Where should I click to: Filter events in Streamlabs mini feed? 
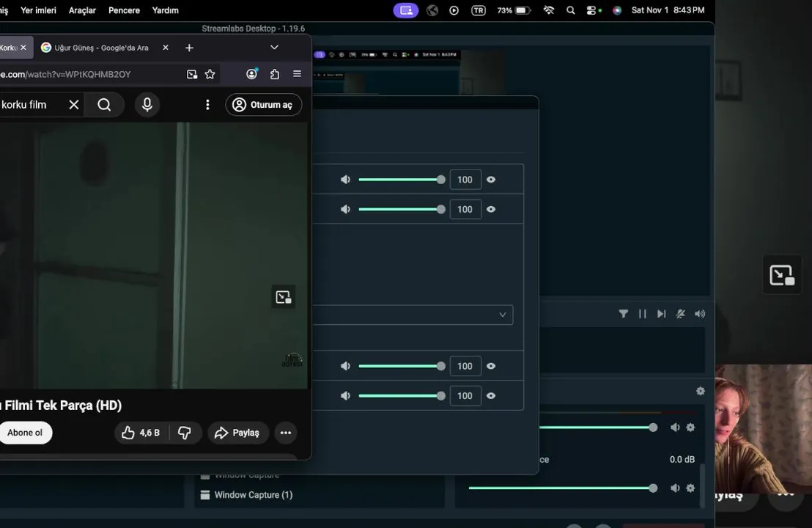point(624,314)
